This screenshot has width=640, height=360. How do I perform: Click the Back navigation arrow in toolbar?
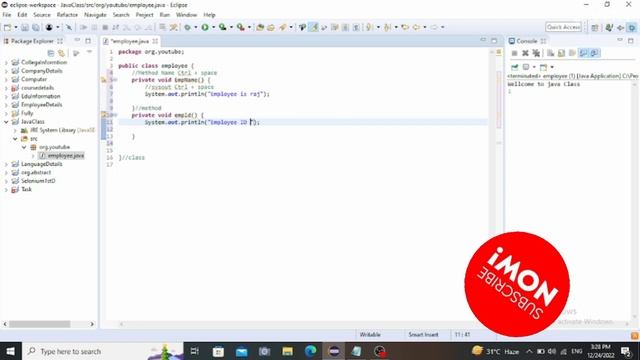pos(416,27)
